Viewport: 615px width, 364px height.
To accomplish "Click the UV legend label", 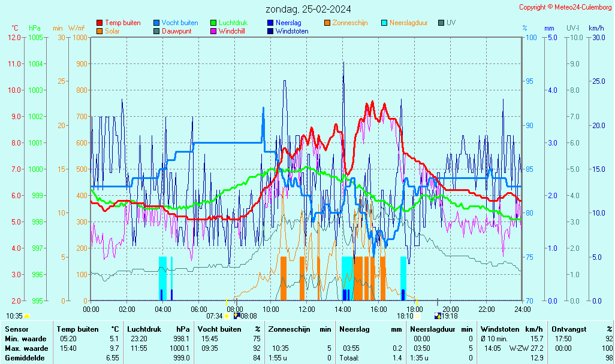I will coord(451,23).
